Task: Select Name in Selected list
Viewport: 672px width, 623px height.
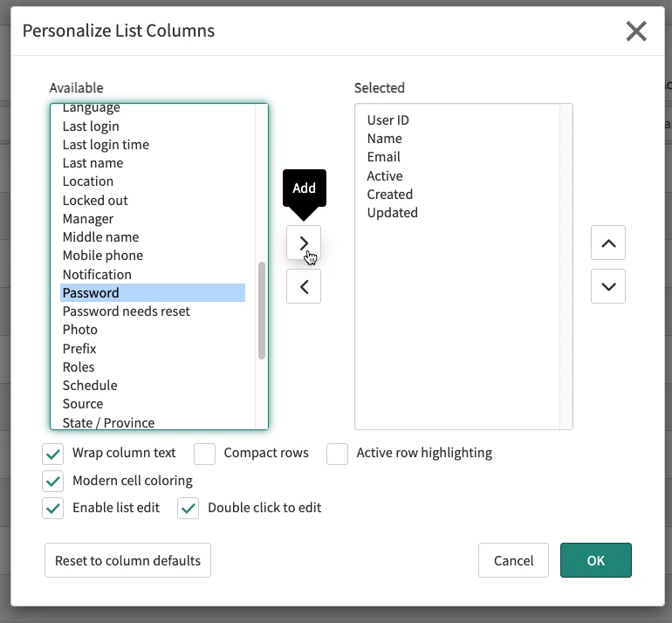Action: (457, 139)
